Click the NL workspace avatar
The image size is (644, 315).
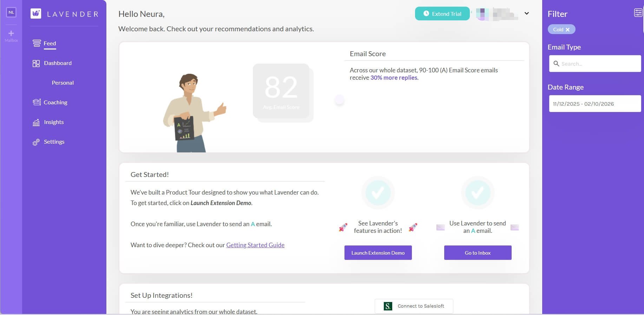tap(11, 12)
